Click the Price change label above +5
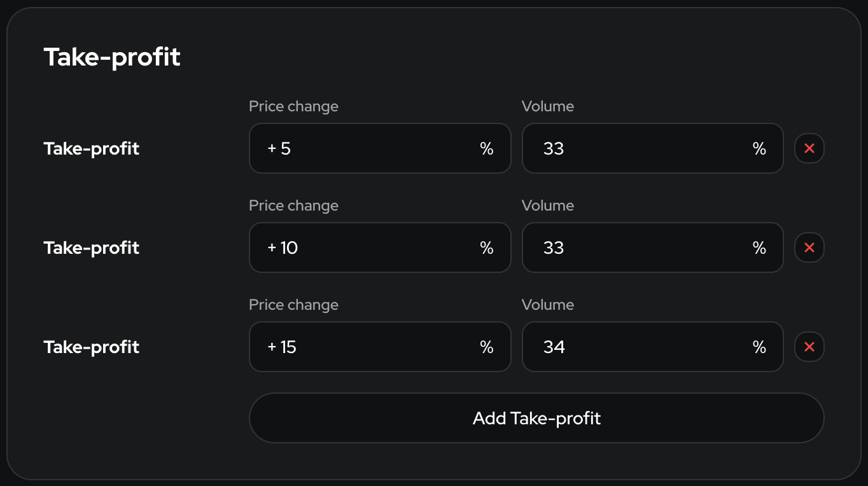Image resolution: width=868 pixels, height=486 pixels. pyautogui.click(x=293, y=106)
